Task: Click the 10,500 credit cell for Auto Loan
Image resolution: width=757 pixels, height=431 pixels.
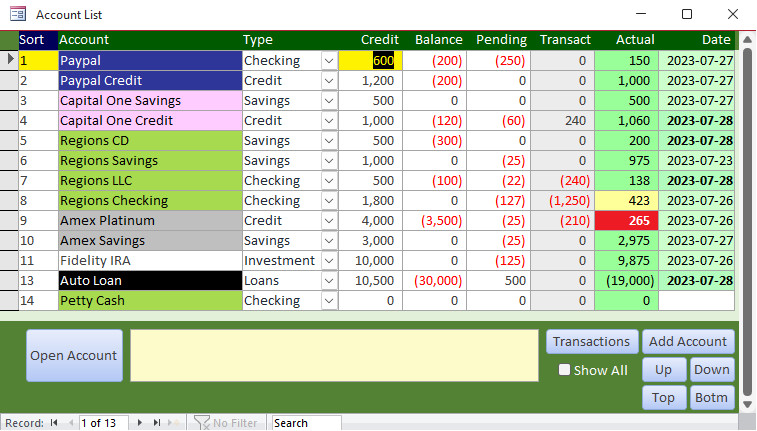Action: 370,281
